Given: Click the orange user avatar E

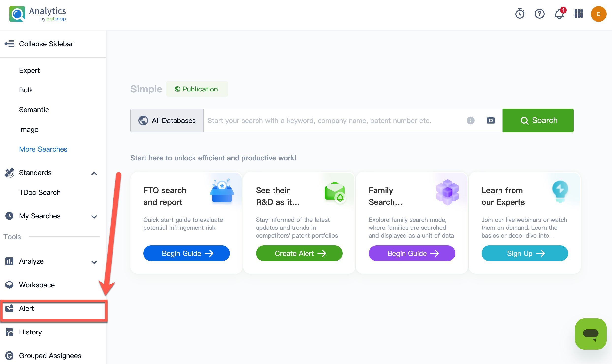Looking at the screenshot, I should click(598, 14).
